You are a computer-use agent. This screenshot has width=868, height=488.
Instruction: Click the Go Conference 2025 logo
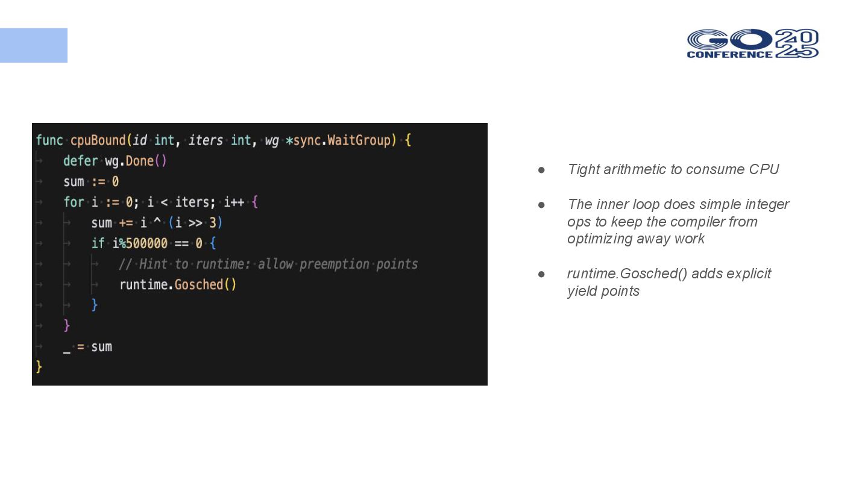(x=753, y=43)
